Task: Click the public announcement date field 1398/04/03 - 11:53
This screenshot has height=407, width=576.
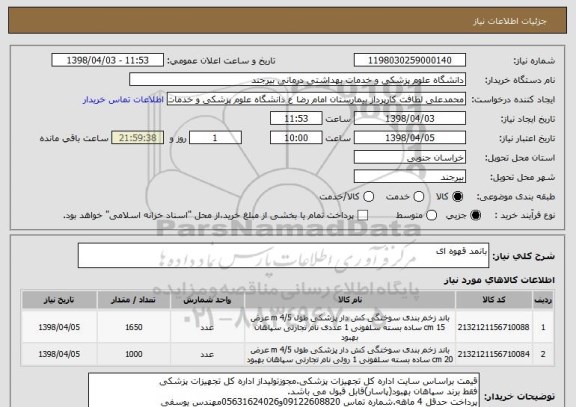Action: coord(108,60)
